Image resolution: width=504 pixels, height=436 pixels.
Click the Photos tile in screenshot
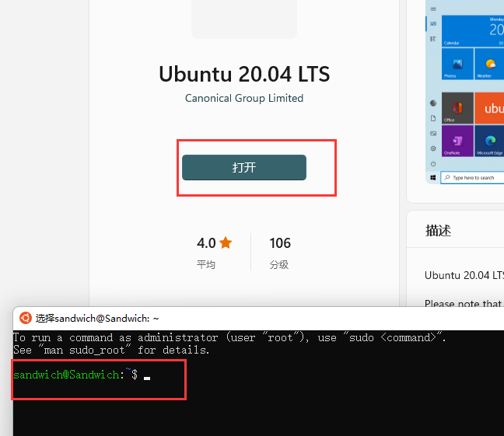pyautogui.click(x=457, y=64)
